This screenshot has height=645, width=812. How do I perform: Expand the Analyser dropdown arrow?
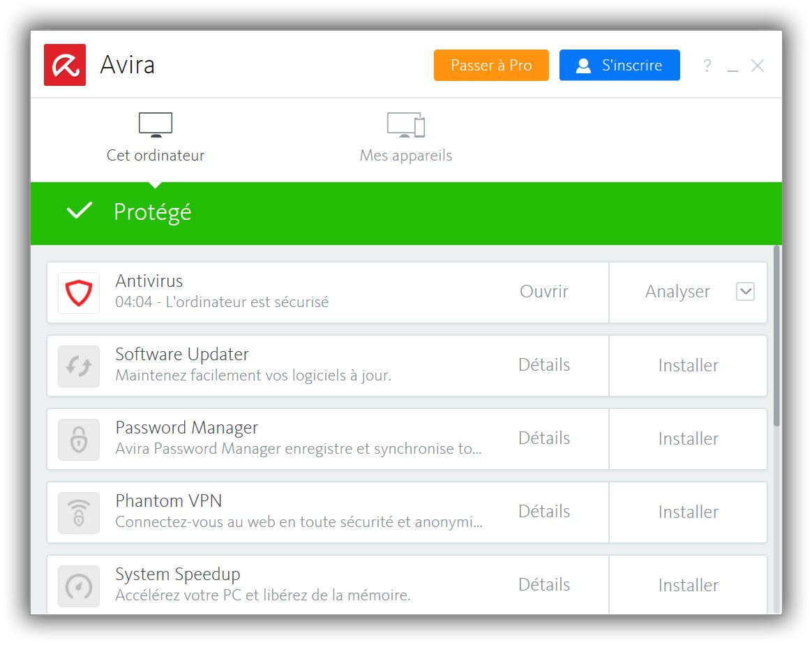click(745, 291)
